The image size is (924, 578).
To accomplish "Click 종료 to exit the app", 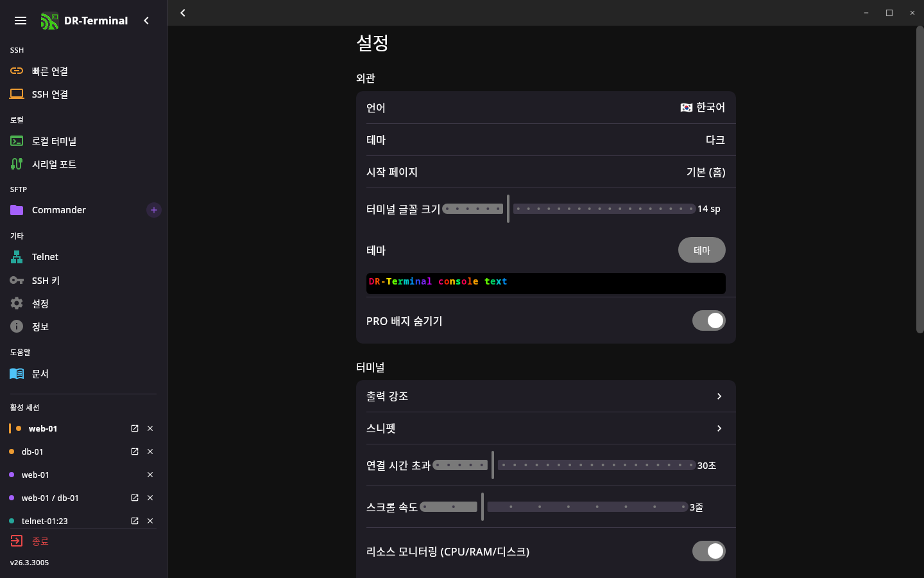I will (83, 541).
